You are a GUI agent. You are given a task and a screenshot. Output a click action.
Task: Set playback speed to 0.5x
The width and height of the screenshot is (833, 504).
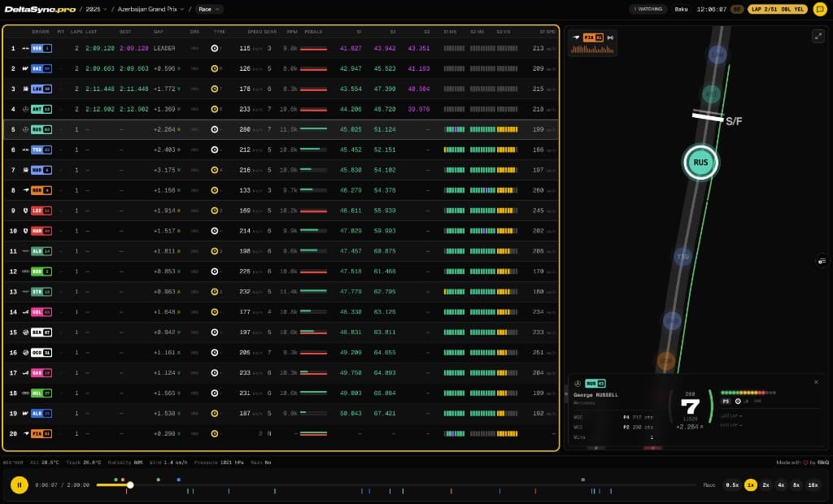click(732, 485)
